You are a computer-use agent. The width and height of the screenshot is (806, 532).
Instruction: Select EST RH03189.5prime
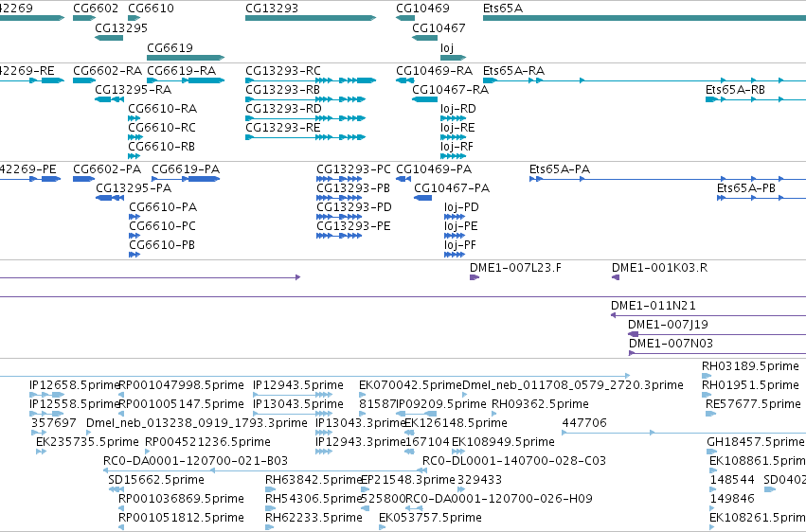pos(707,377)
